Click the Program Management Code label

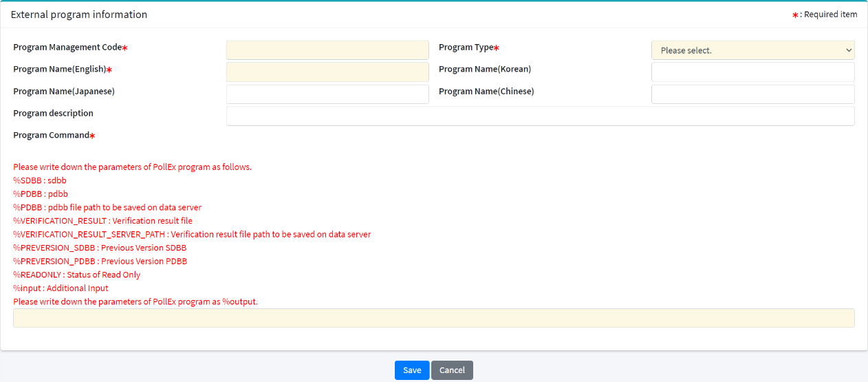point(67,47)
